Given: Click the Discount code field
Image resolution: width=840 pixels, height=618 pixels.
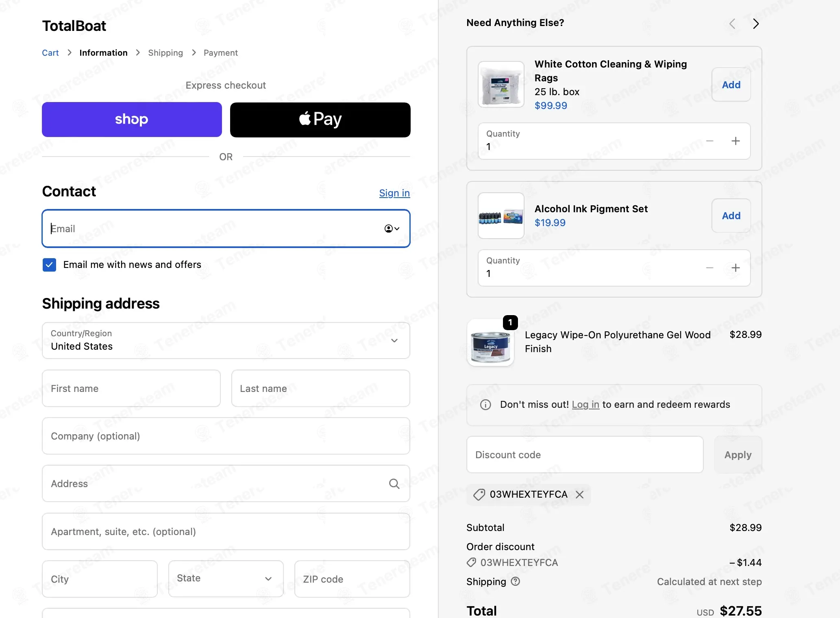Looking at the screenshot, I should (x=585, y=455).
